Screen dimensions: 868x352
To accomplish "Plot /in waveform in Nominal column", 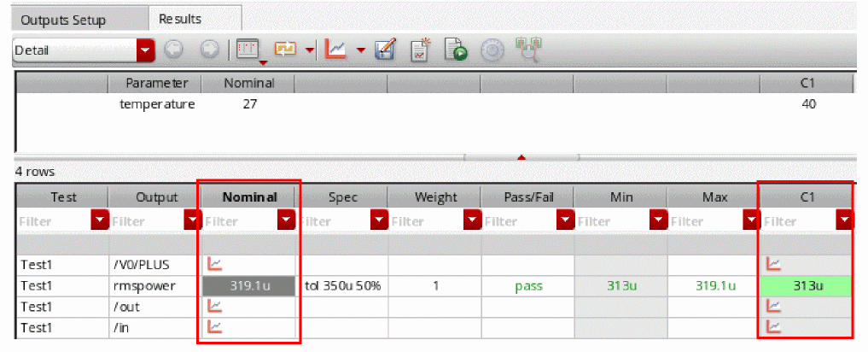I will (x=215, y=327).
